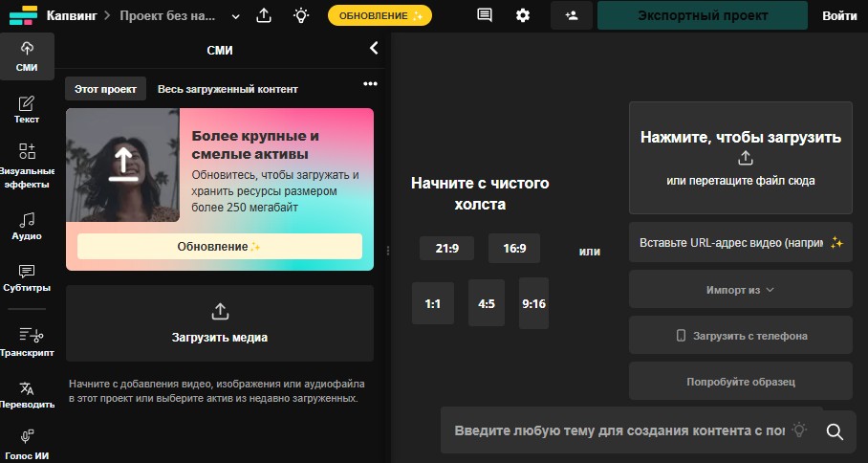The height and width of the screenshot is (463, 868).
Task: Open the comments icon in top bar
Action: [x=485, y=15]
